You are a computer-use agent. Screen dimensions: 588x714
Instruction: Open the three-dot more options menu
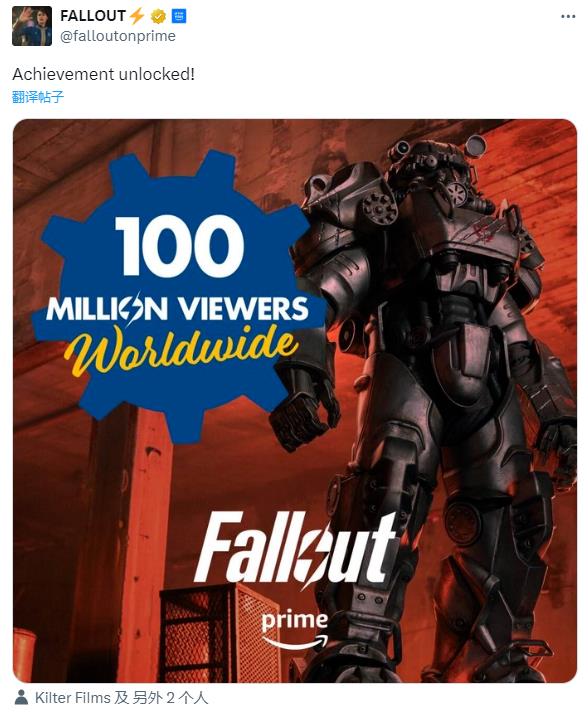[x=568, y=17]
